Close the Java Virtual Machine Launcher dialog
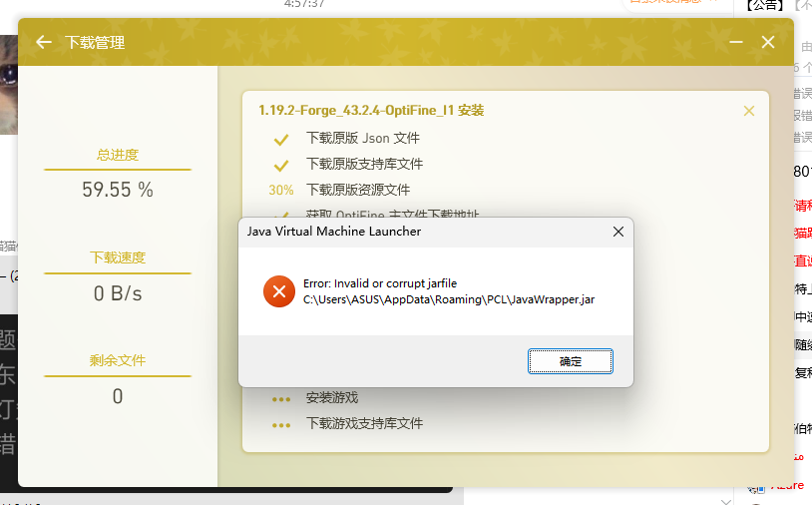Viewport: 812px width, 505px height. click(x=618, y=232)
